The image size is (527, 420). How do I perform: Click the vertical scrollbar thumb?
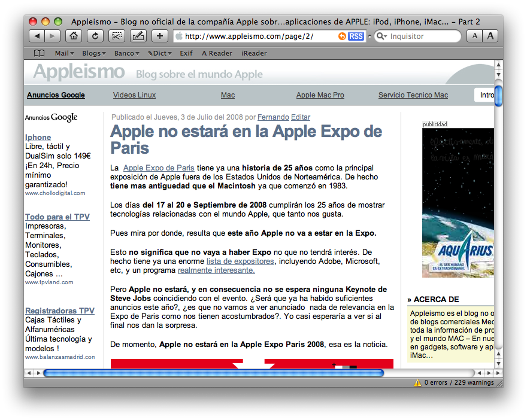coord(498,96)
